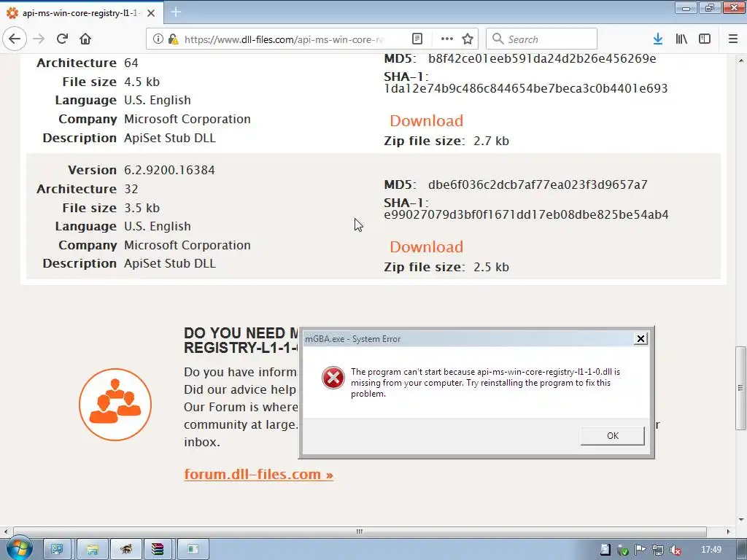Click the safely remove hardware tray icon

pyautogui.click(x=623, y=550)
